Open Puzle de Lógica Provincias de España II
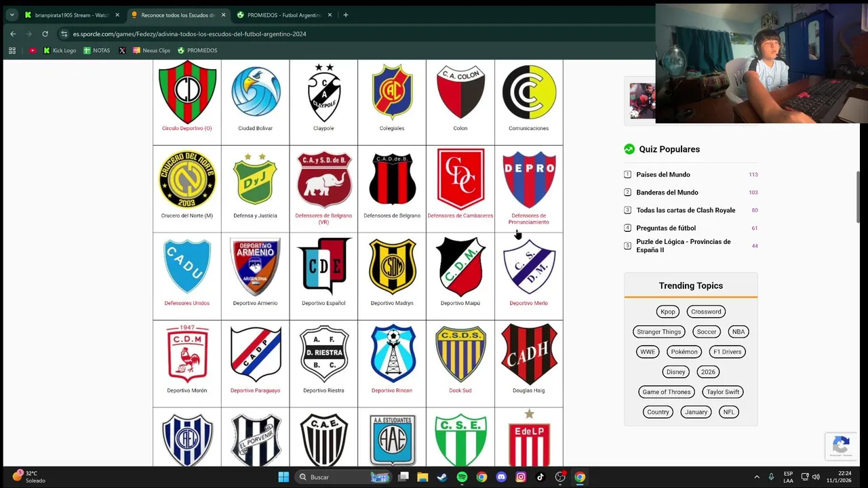This screenshot has height=488, width=868. (x=684, y=245)
